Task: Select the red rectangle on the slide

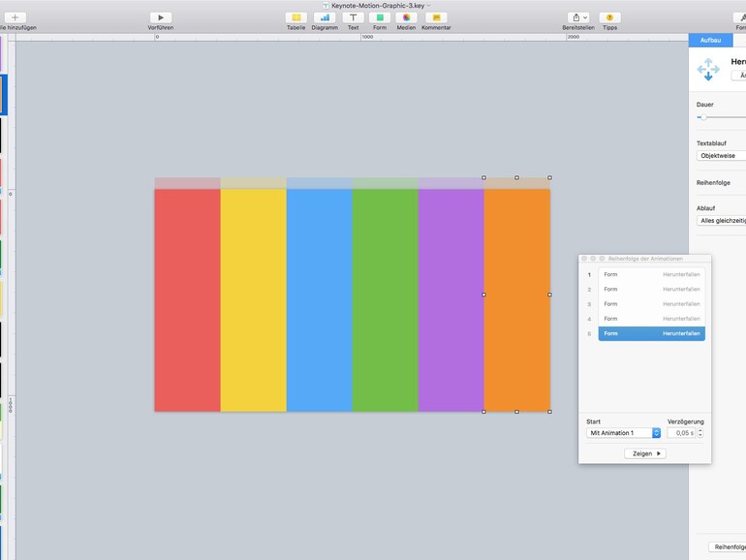Action: point(187,300)
